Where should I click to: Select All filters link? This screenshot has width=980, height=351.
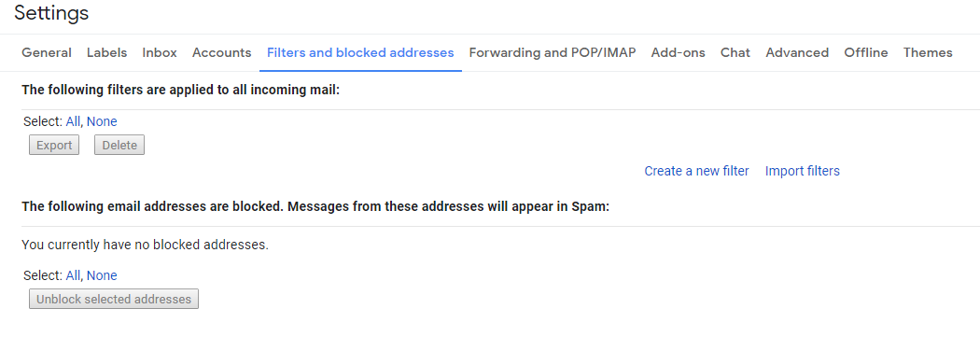[73, 121]
